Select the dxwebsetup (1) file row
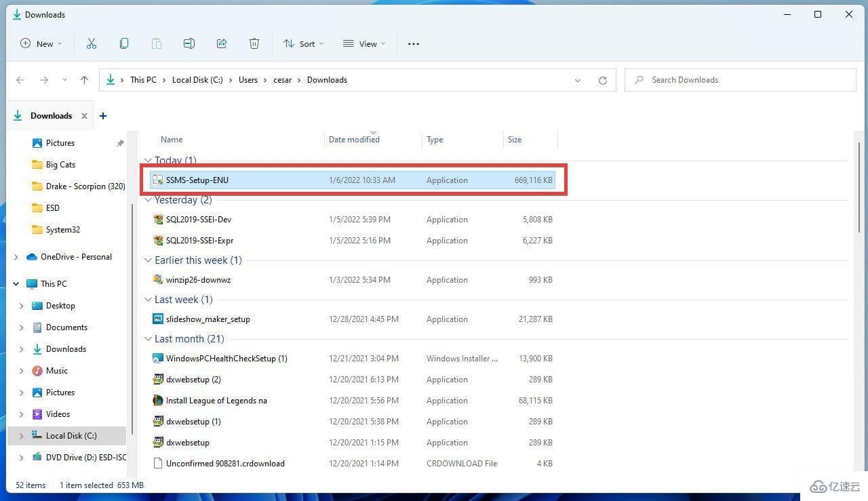 coord(352,422)
